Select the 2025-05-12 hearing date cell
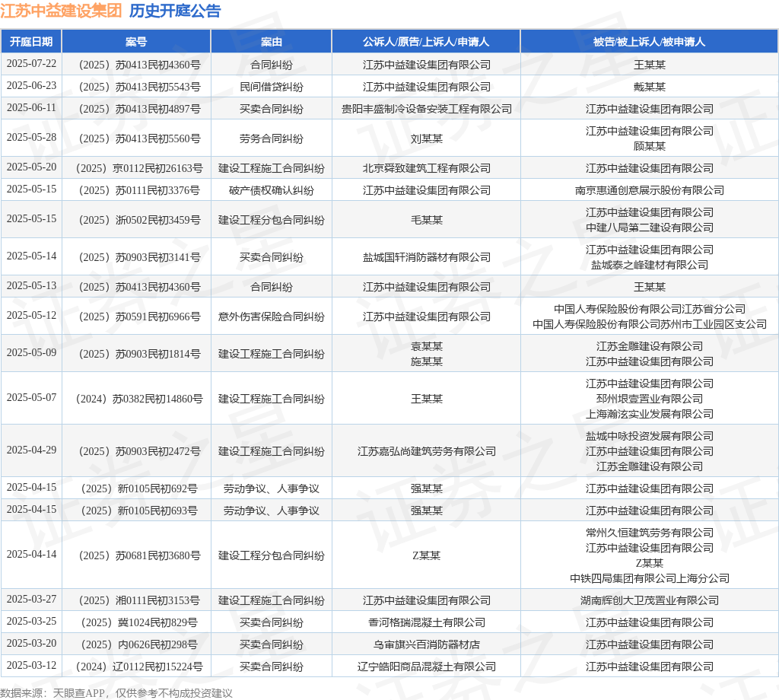 31,316
